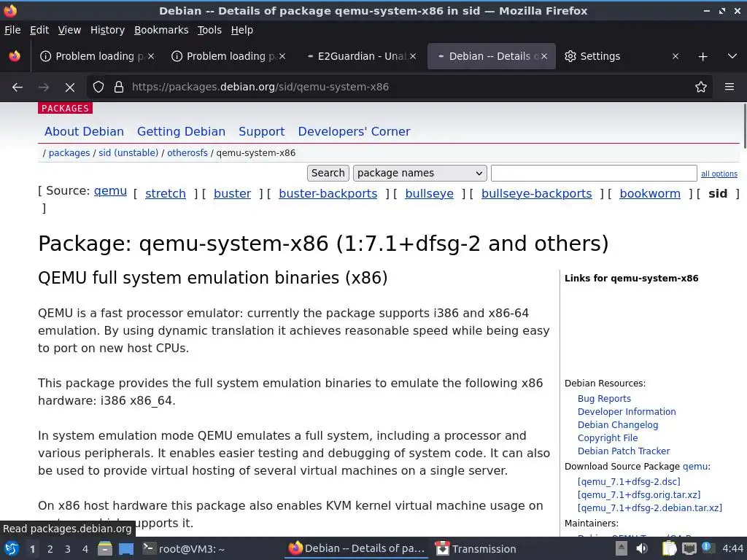Open the Support link
The image size is (747, 560).
click(x=262, y=131)
